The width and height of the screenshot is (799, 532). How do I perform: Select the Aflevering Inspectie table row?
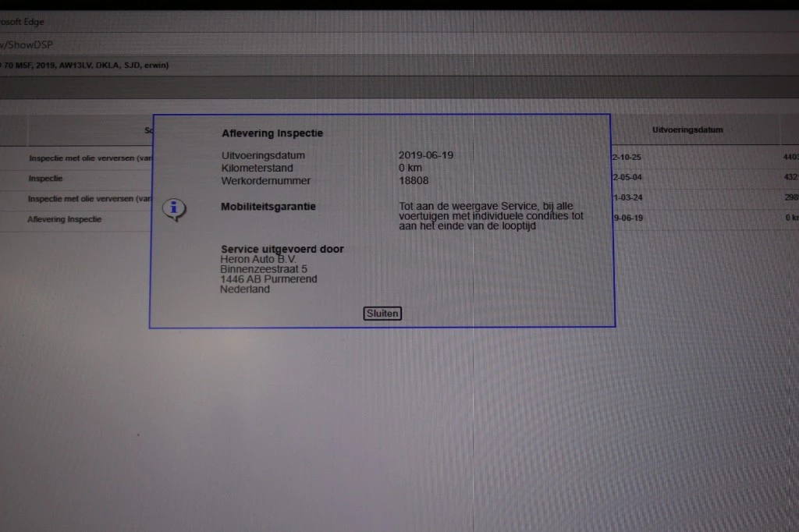click(x=65, y=219)
